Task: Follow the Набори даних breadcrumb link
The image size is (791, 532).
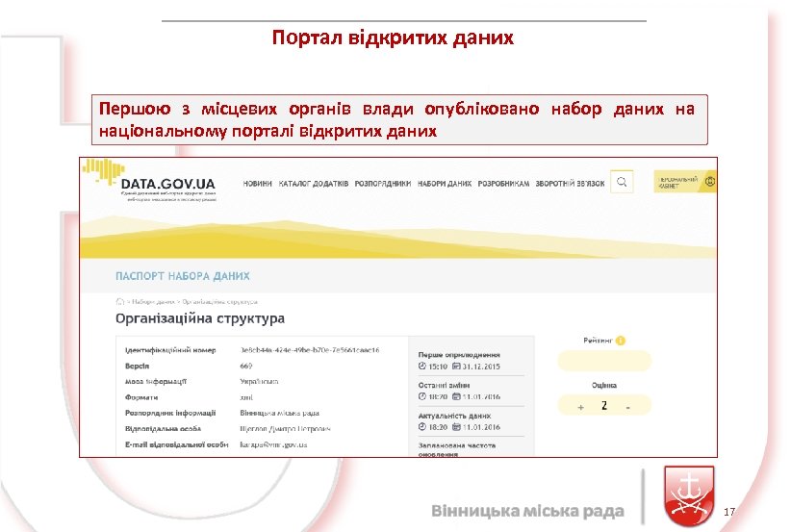Action: click(x=153, y=301)
